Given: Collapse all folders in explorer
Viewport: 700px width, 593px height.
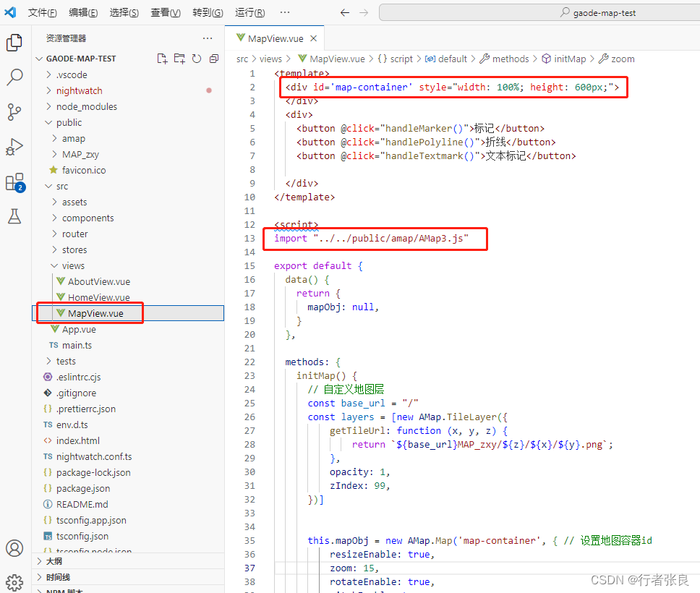Looking at the screenshot, I should tap(214, 59).
